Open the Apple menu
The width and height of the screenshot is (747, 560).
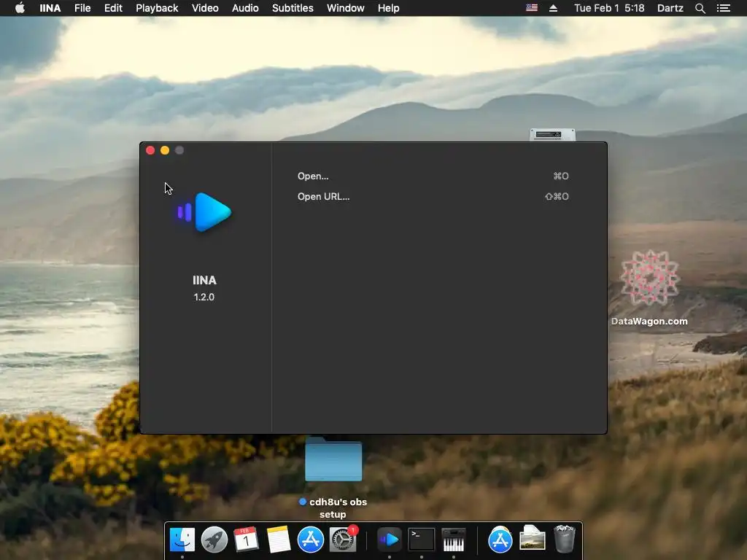point(20,8)
